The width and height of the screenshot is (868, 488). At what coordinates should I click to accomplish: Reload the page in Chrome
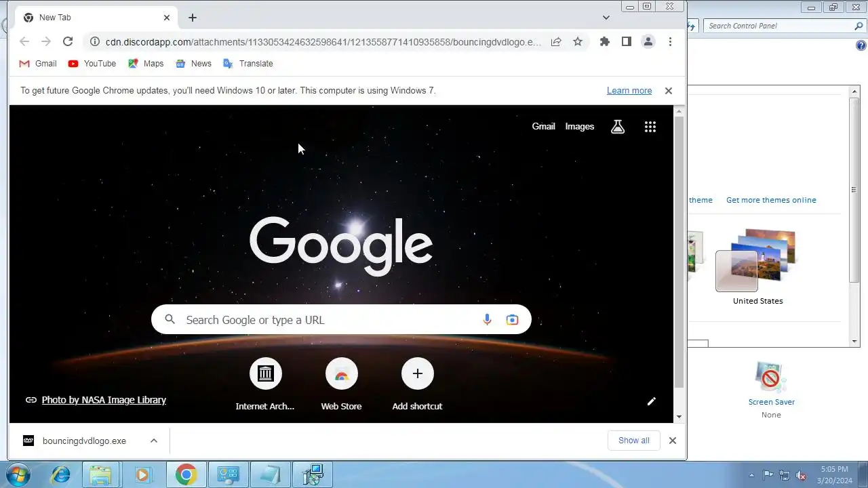coord(68,41)
